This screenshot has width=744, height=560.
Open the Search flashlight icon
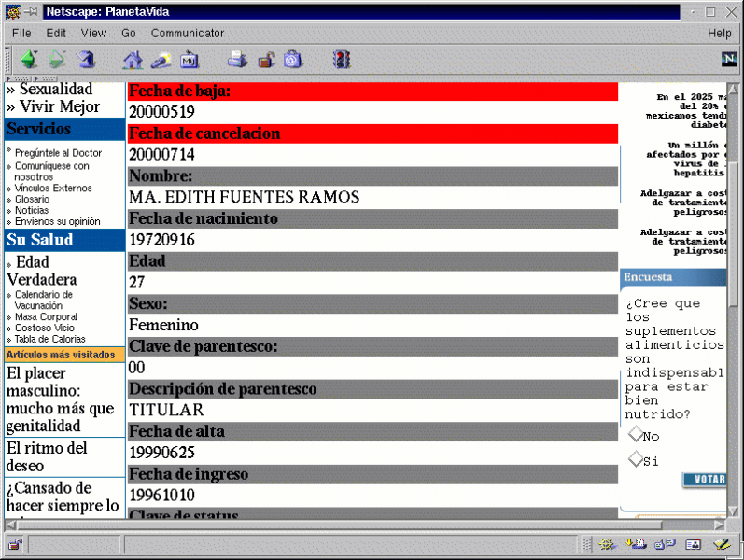click(161, 60)
